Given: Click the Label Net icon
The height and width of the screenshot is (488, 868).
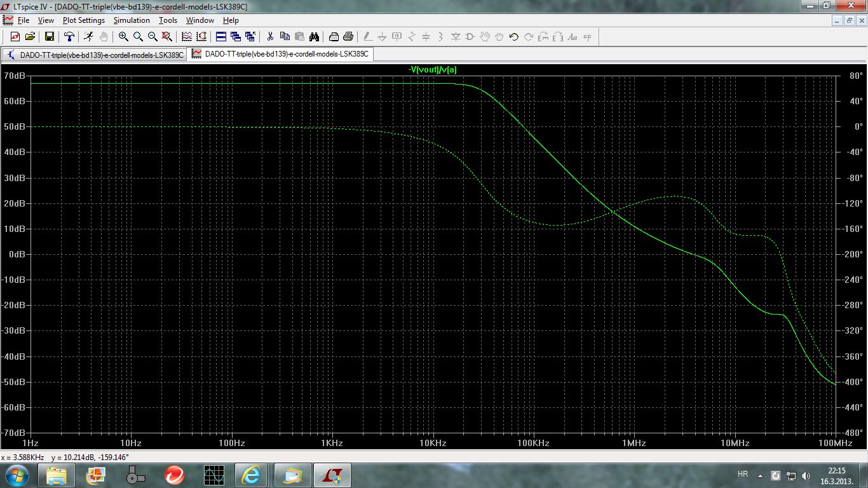Looking at the screenshot, I should tap(397, 37).
